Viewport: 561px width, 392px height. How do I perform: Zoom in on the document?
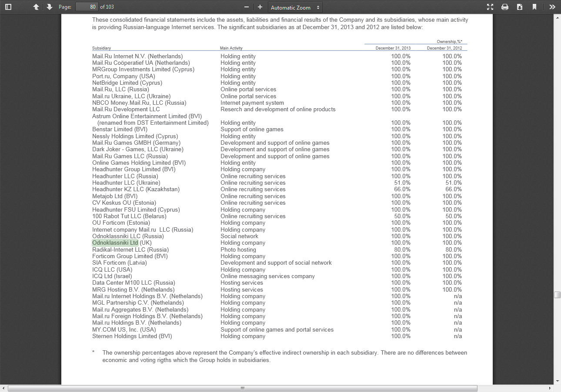point(260,7)
